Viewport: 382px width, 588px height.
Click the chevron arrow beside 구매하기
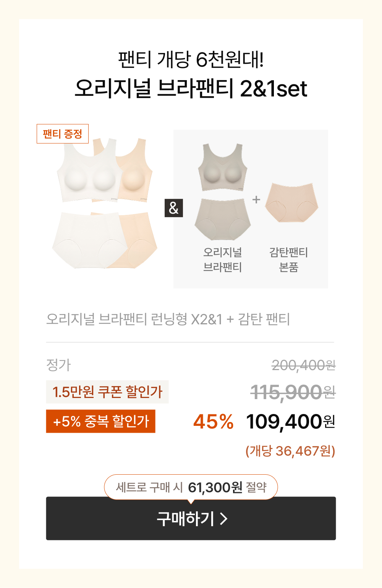pos(224,519)
